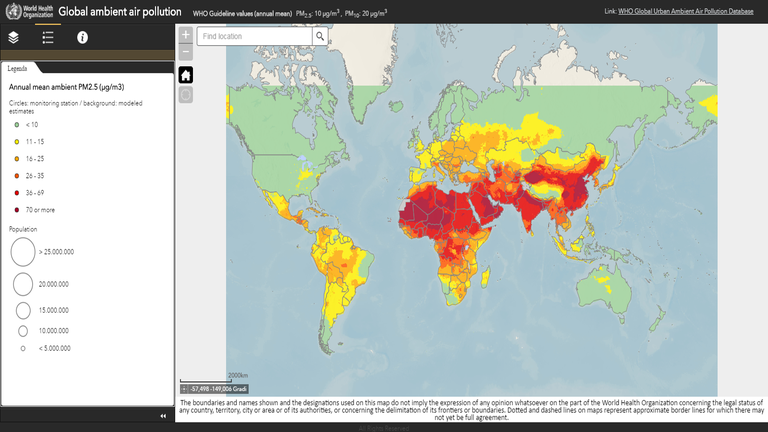Screen dimensions: 768x432
Task: Click the yellow '11 - 15' legend swatch
Action: tap(17, 142)
